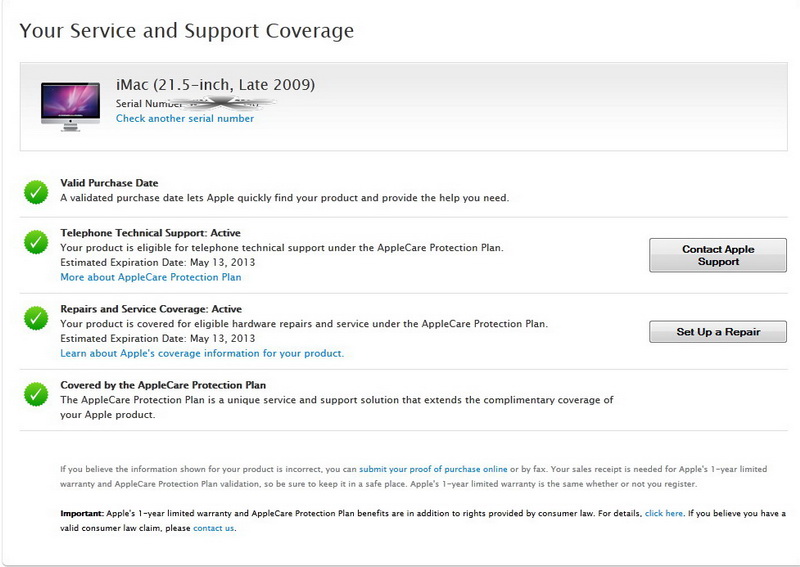Click the green checkmark beside Valid Purchase Date

point(36,192)
